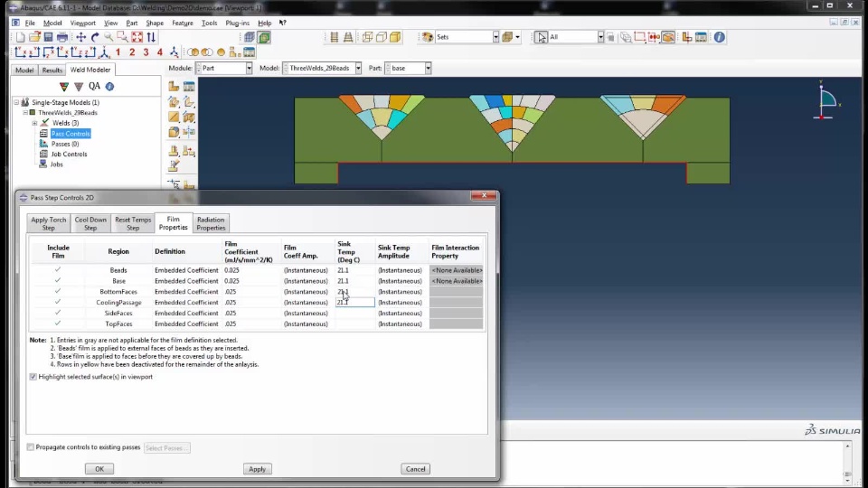
Task: Click the colorful weld triangle icon
Action: [x=63, y=87]
